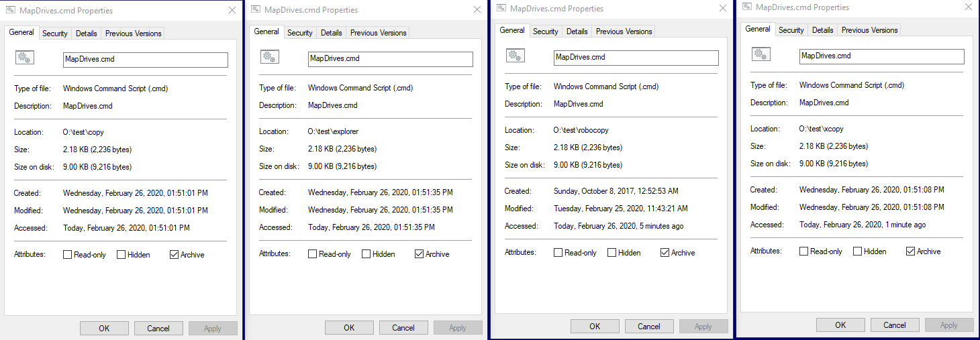
Task: Select the Security tab in the O:\test\xcopy dialog
Action: point(791,30)
